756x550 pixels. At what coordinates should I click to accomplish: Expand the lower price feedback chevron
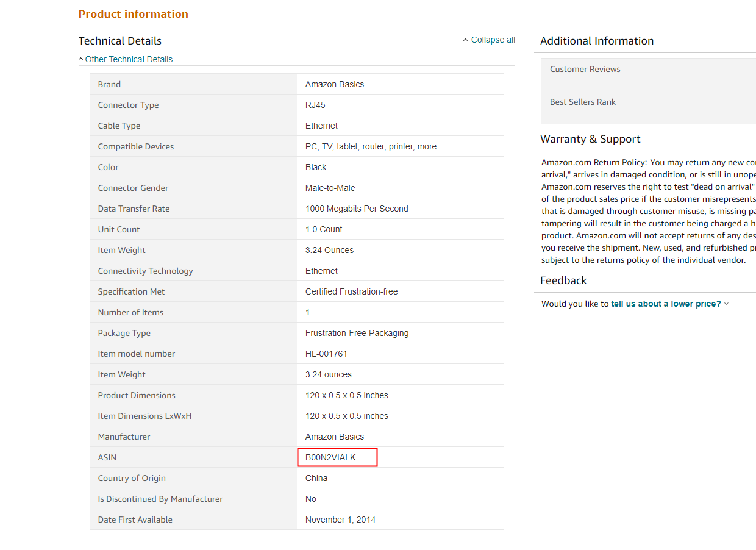(726, 304)
